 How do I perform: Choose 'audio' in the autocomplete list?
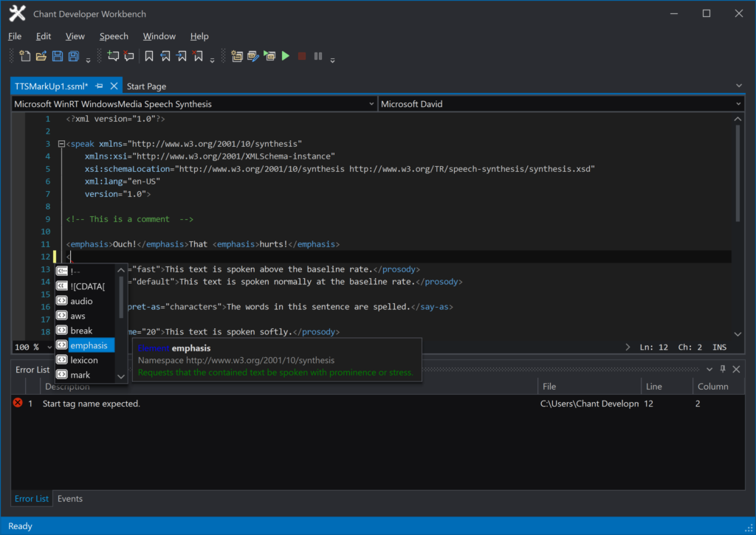[x=81, y=301]
